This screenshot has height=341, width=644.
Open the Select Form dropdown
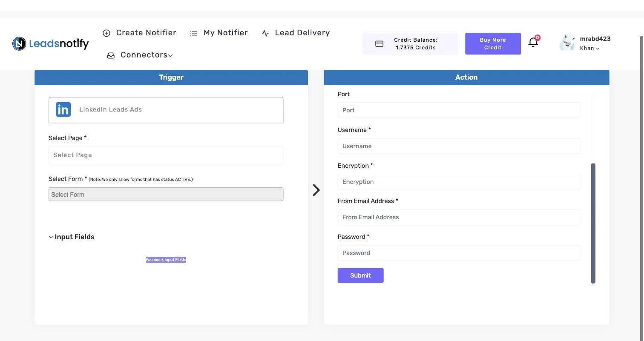pyautogui.click(x=166, y=194)
